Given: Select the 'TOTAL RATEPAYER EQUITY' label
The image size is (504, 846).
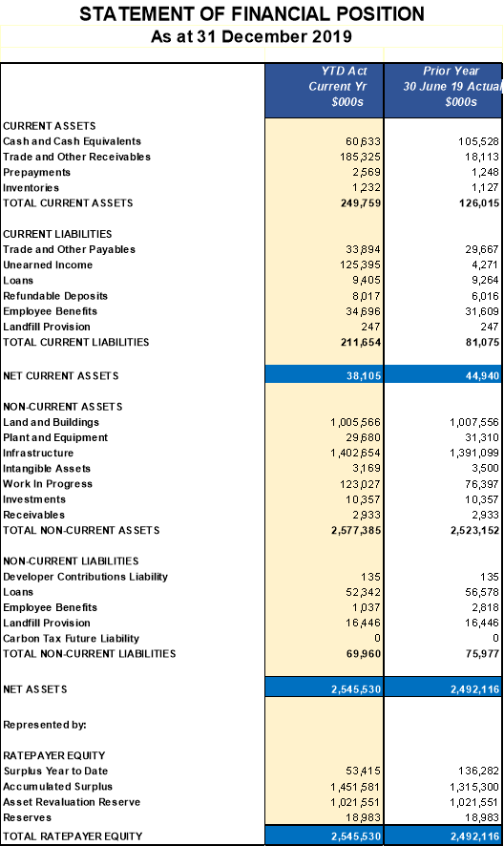Looking at the screenshot, I should (x=73, y=836).
